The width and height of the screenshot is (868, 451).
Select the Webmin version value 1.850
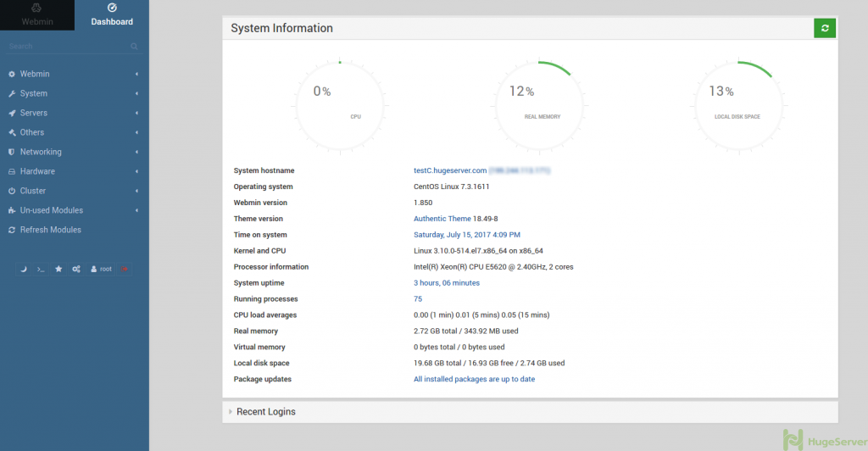423,203
